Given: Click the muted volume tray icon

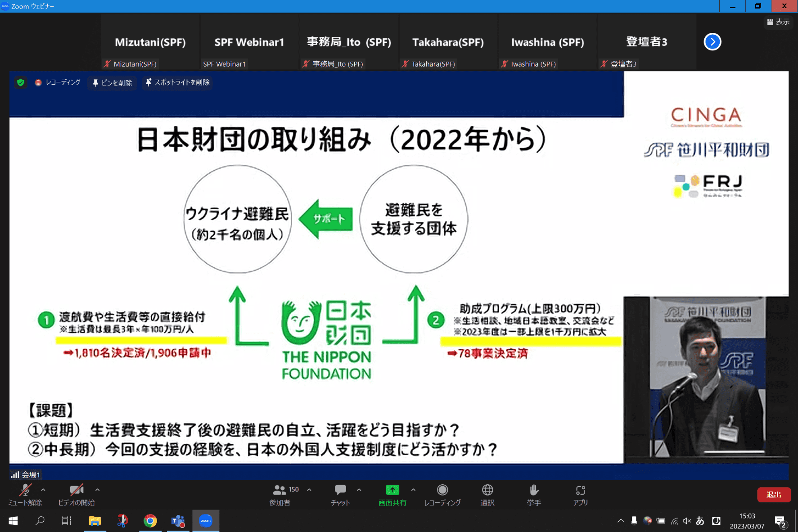Looking at the screenshot, I should point(687,521).
